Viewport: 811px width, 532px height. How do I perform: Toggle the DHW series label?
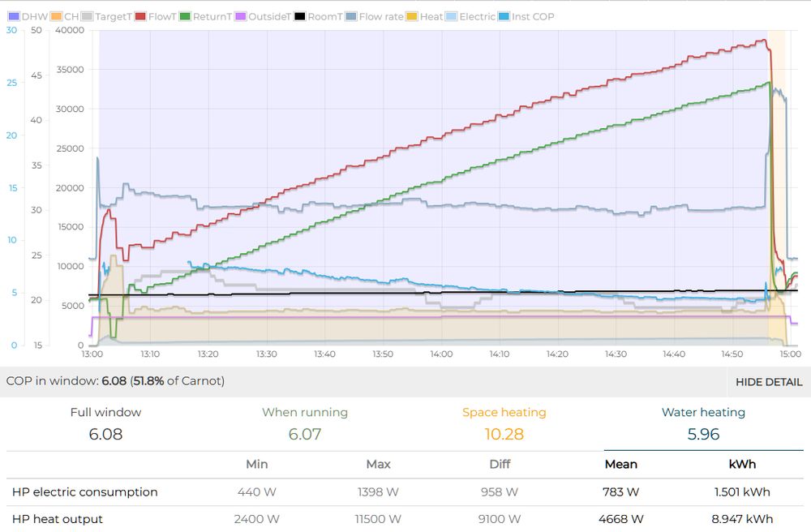pos(35,16)
